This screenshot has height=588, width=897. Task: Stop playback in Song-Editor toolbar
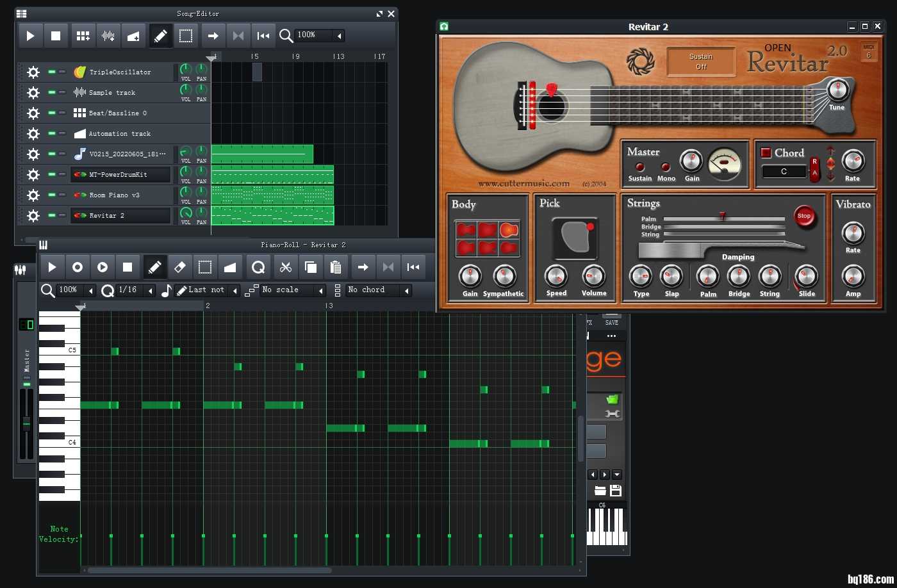point(56,36)
